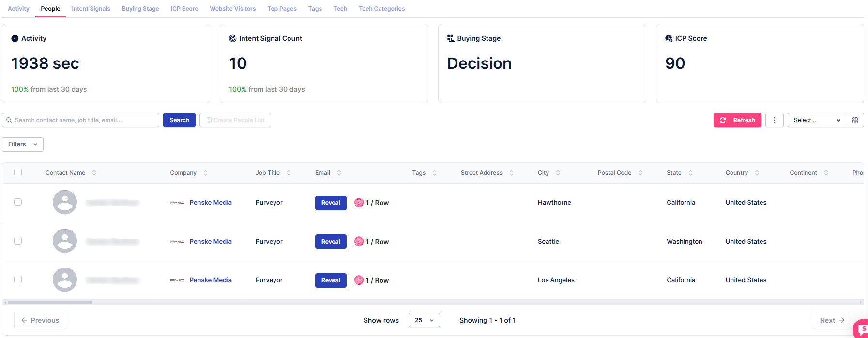Image resolution: width=868 pixels, height=338 pixels.
Task: Expand the Filters dropdown
Action: coord(23,144)
